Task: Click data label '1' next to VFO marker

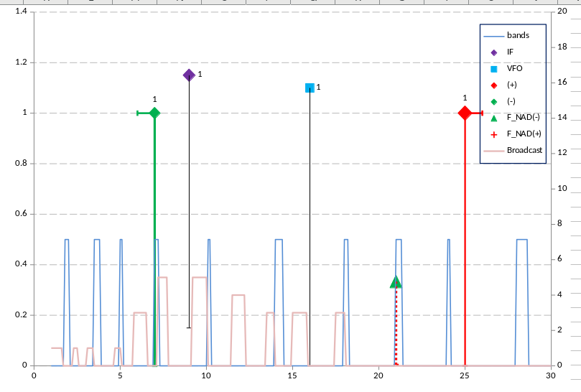Action: click(x=318, y=87)
